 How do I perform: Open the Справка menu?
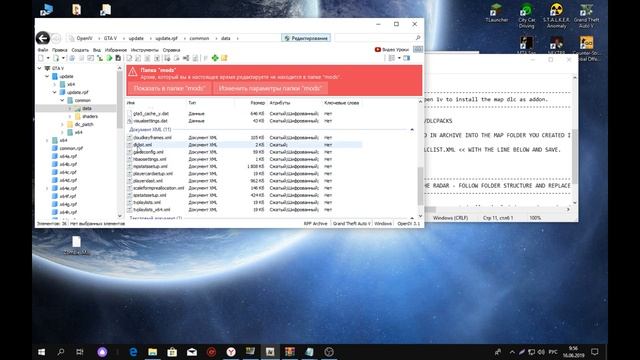pyautogui.click(x=171, y=50)
